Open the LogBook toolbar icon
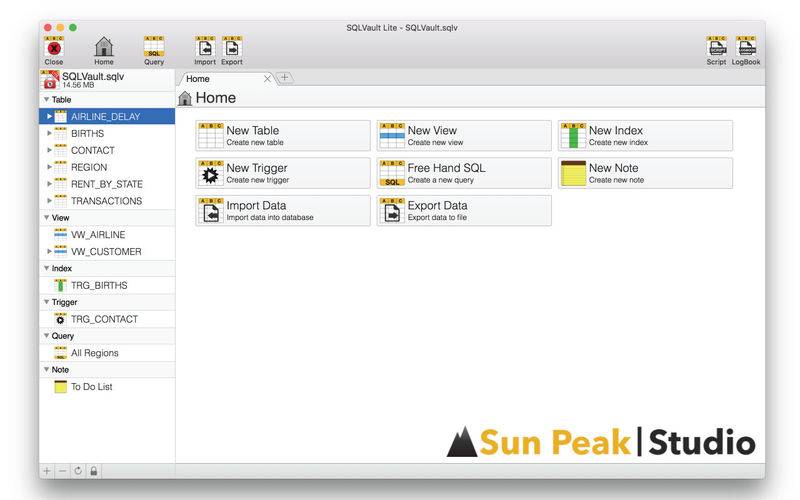The width and height of the screenshot is (800, 500). (746, 48)
